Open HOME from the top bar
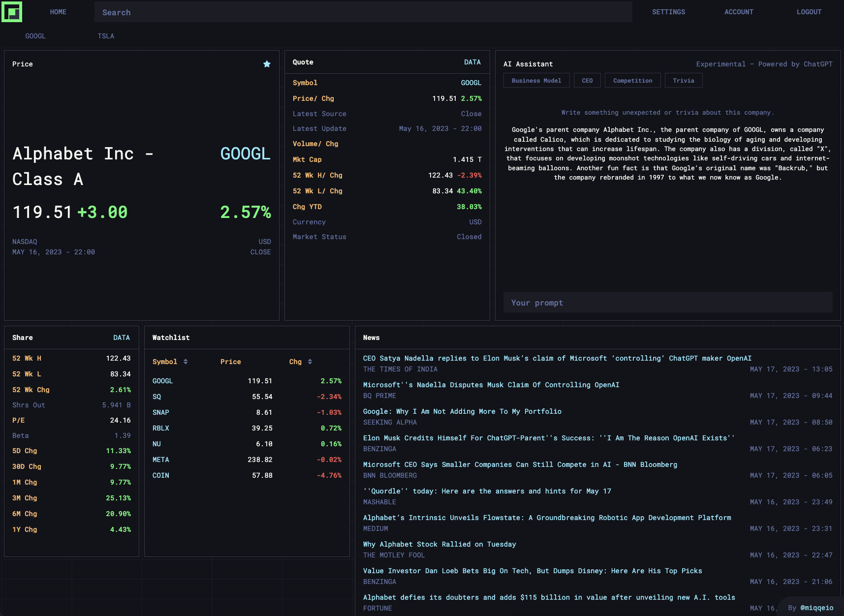Screen dimensions: 844x616 [58, 11]
